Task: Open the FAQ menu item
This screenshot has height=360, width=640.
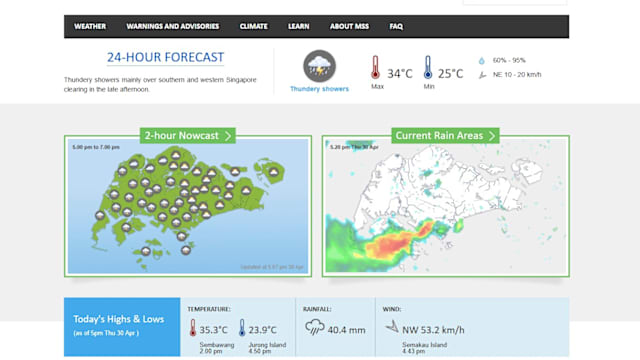Action: coord(396,27)
